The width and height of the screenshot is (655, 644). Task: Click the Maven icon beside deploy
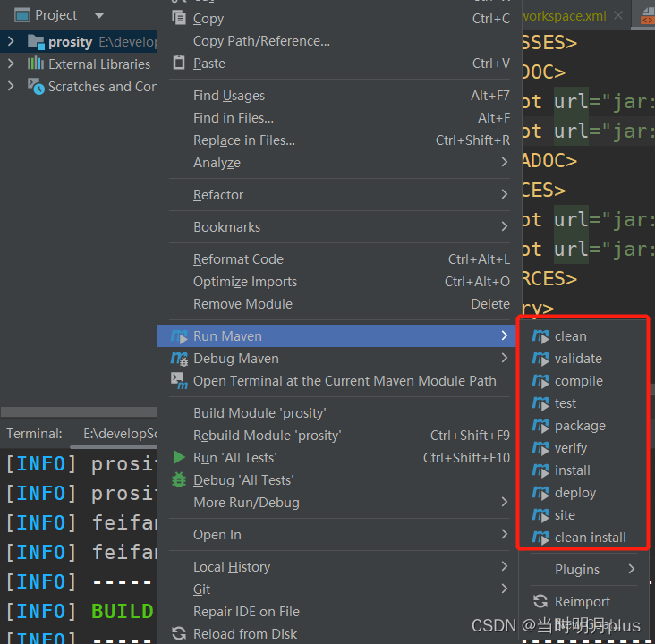[x=540, y=493]
